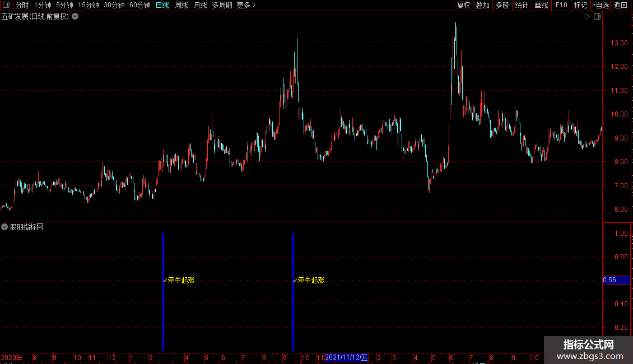Image resolution: width=633 pixels, height=364 pixels.
Task: Click the diamond icon above the chart
Action: point(587,17)
